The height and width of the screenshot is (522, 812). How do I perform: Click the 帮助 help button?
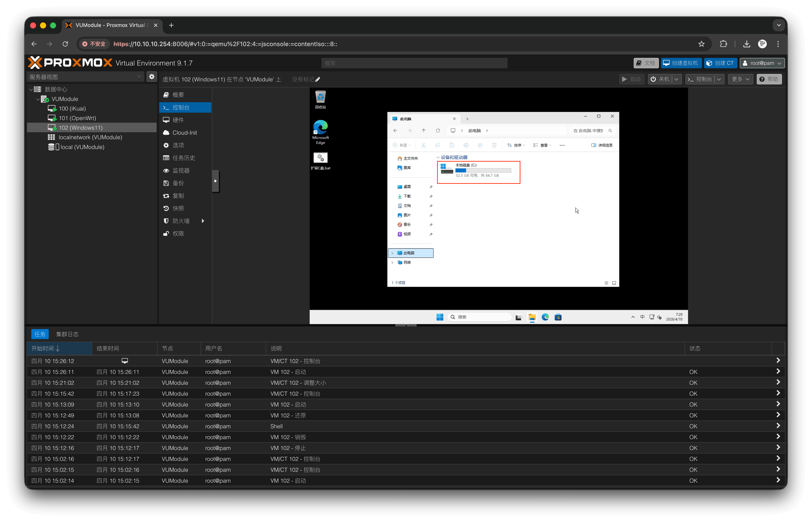(769, 79)
